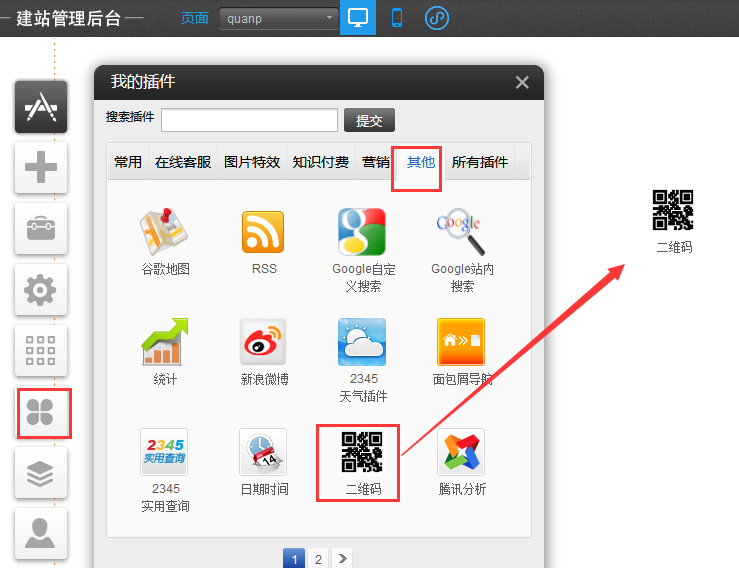The height and width of the screenshot is (568, 739).
Task: Click the 二维码 plugin in list
Action: [362, 453]
